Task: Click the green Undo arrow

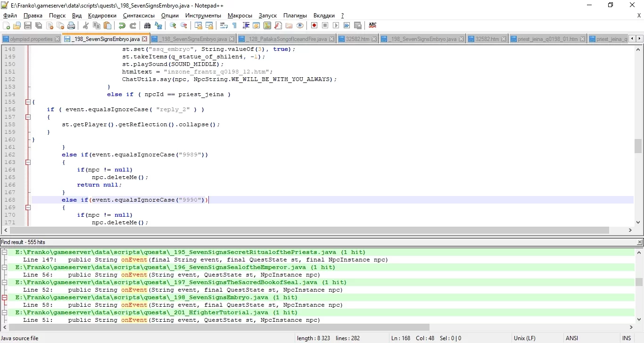Action: [122, 25]
